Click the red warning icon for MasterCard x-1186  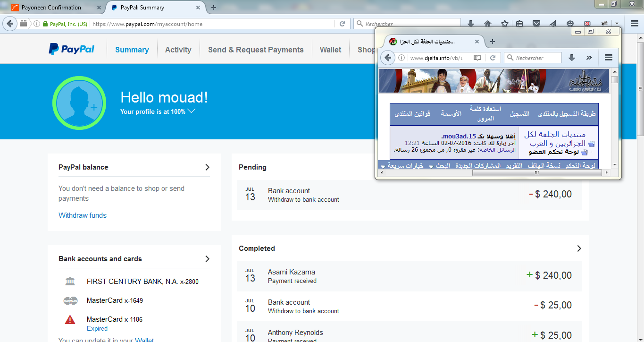(x=70, y=320)
